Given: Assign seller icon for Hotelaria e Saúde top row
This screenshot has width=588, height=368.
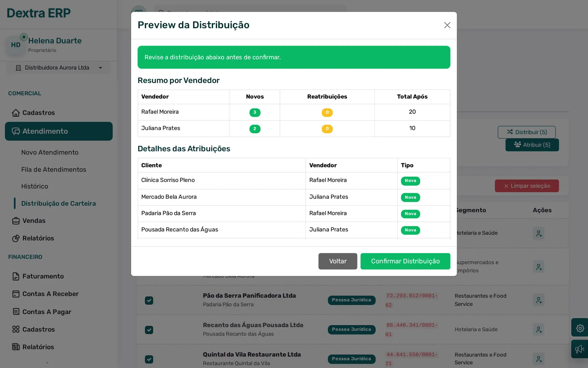Looking at the screenshot, I should 539,233.
